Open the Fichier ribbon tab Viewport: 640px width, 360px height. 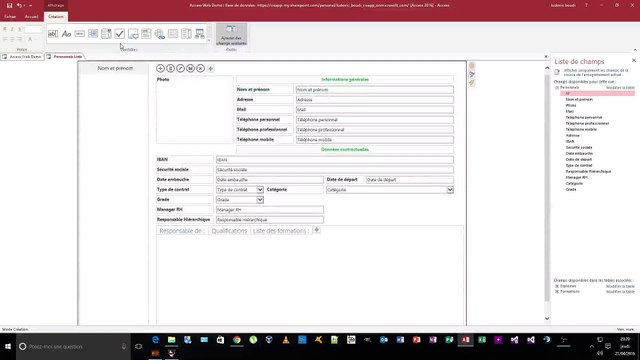[x=10, y=17]
